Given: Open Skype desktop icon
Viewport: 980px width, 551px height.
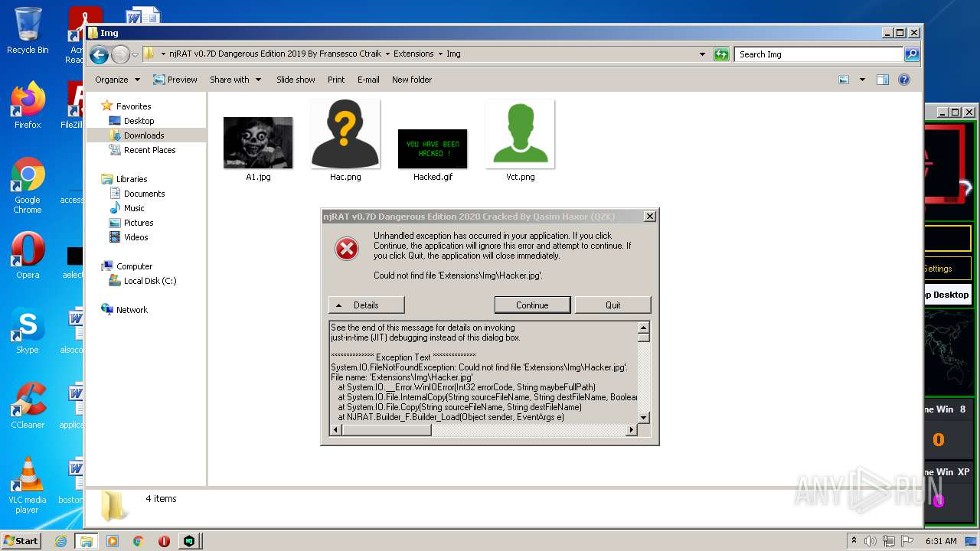Looking at the screenshot, I should point(28,331).
